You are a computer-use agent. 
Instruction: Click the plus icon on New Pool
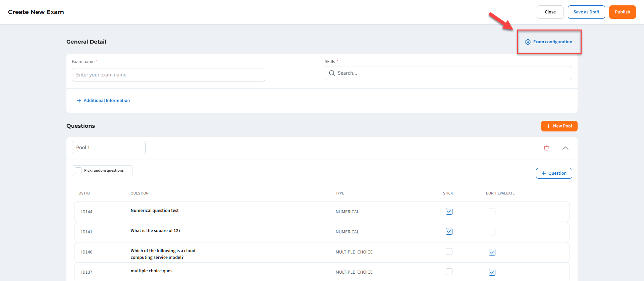click(548, 126)
